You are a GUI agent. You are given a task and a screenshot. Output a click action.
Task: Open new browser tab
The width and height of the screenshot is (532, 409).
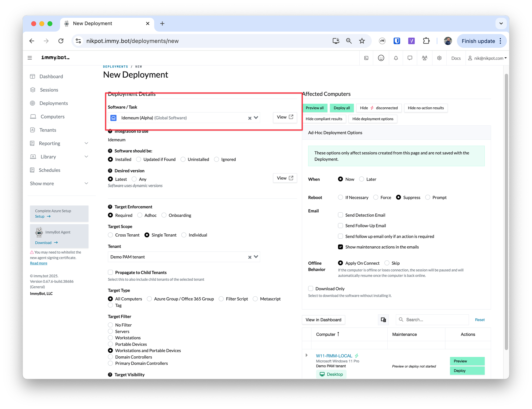coord(162,23)
